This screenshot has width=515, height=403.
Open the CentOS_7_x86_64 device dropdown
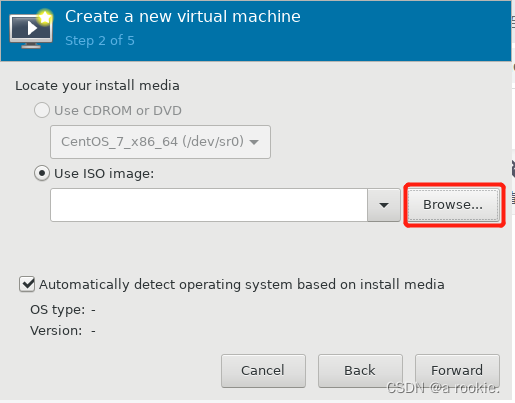[160, 142]
